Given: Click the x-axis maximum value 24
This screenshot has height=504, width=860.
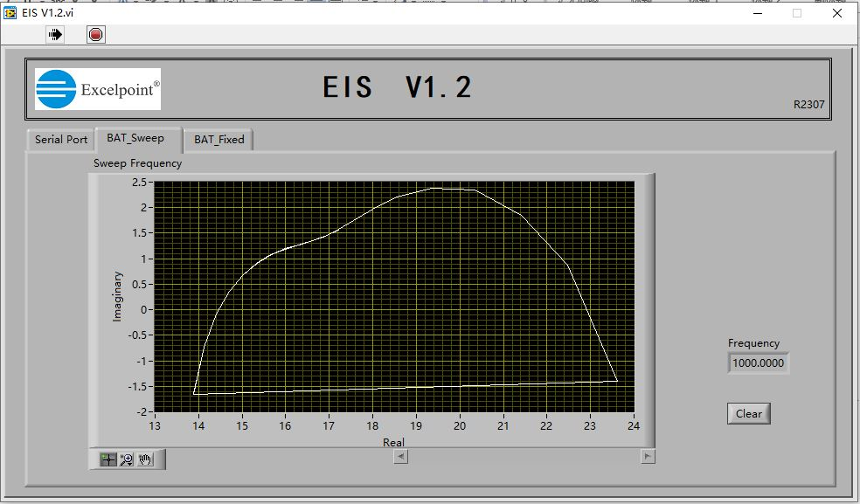Looking at the screenshot, I should pyautogui.click(x=633, y=426).
